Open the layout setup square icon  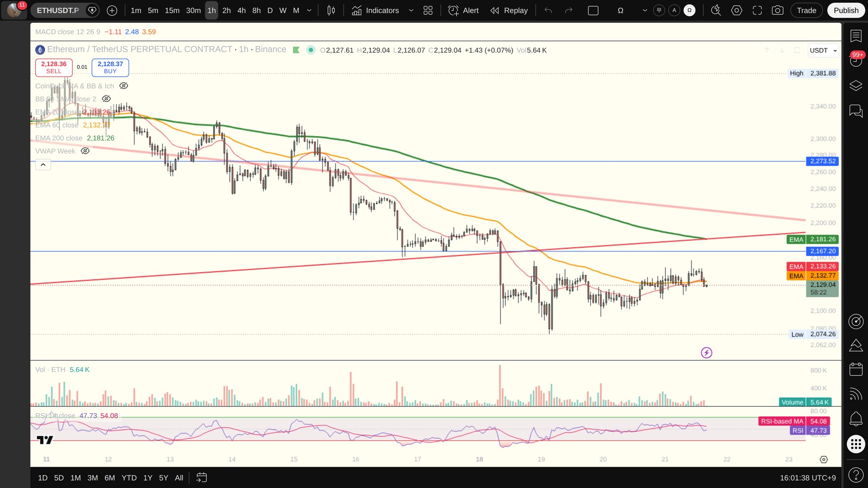pyautogui.click(x=593, y=10)
